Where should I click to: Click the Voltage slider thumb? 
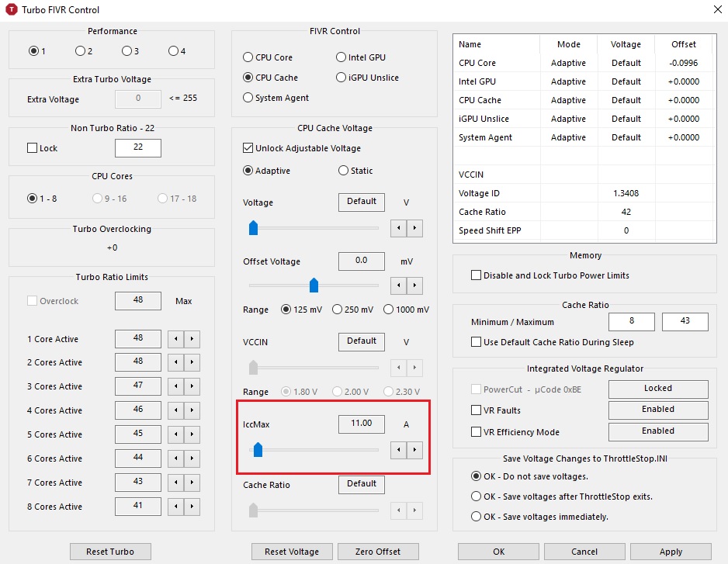(253, 228)
